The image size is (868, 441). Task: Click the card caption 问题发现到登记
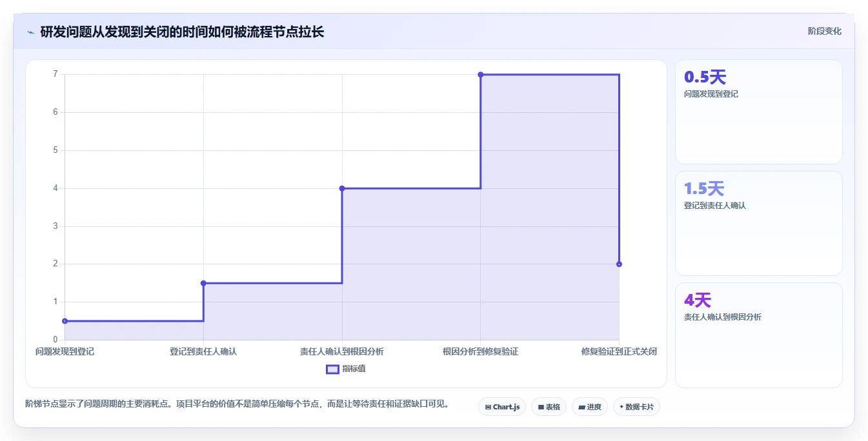pyautogui.click(x=711, y=94)
